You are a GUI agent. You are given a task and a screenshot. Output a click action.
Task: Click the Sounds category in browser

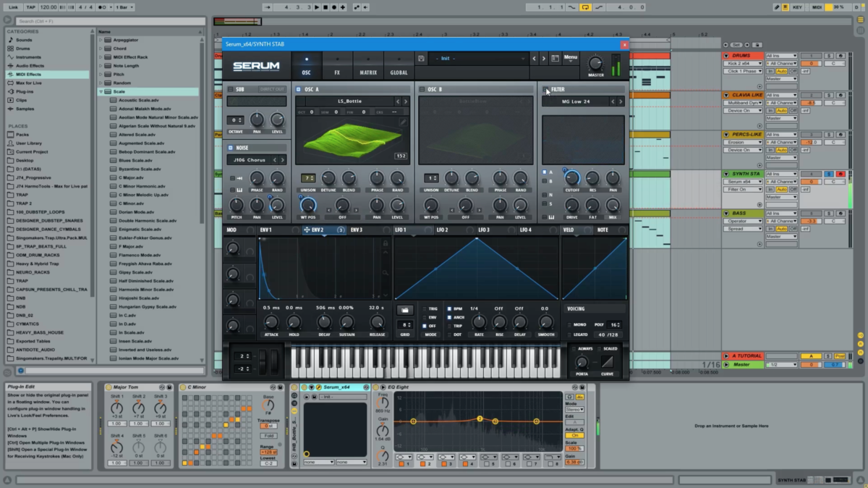[x=25, y=40]
